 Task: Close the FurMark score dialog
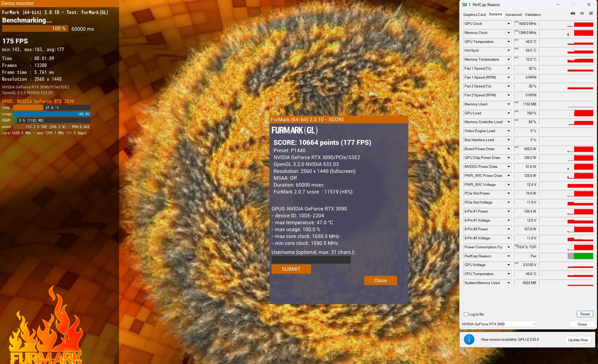pyautogui.click(x=380, y=280)
